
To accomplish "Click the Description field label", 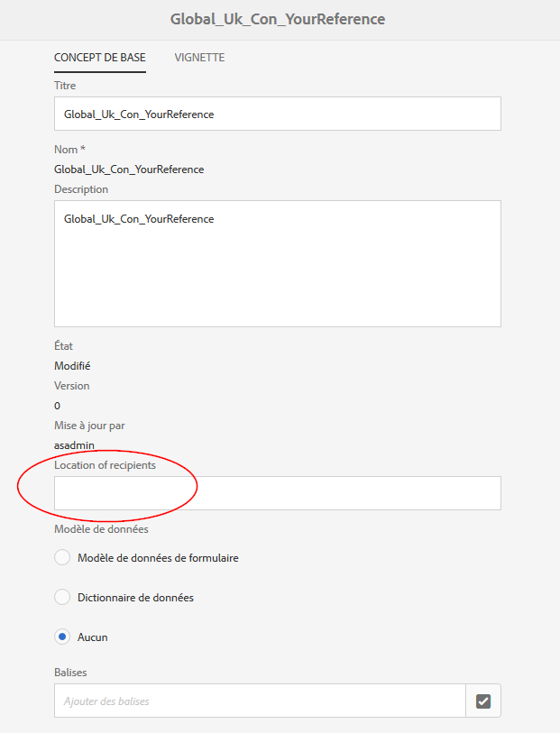I will click(80, 188).
